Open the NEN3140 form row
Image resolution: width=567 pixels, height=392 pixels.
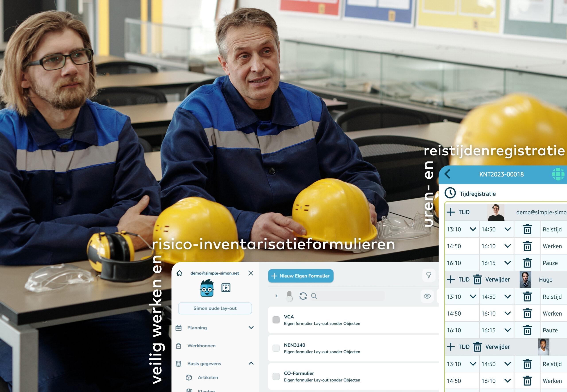tap(353, 348)
